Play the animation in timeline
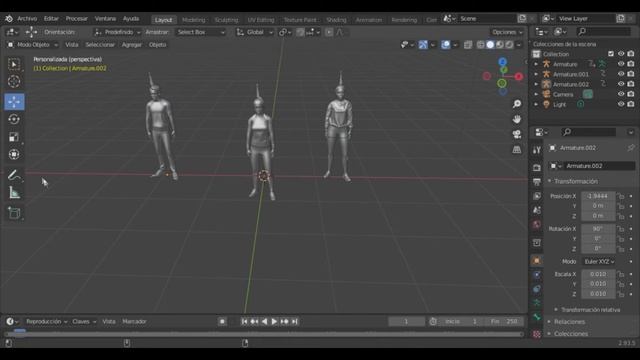The height and width of the screenshot is (360, 640). (x=274, y=322)
